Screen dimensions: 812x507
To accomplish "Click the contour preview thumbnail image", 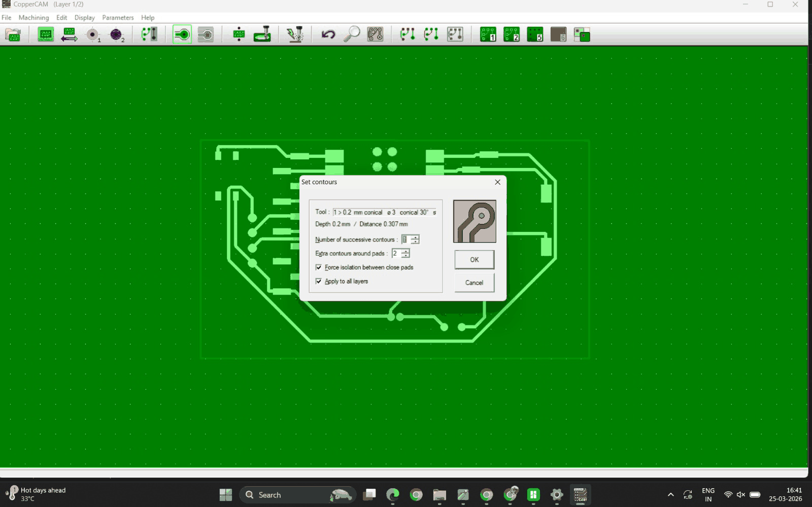I will point(475,221).
